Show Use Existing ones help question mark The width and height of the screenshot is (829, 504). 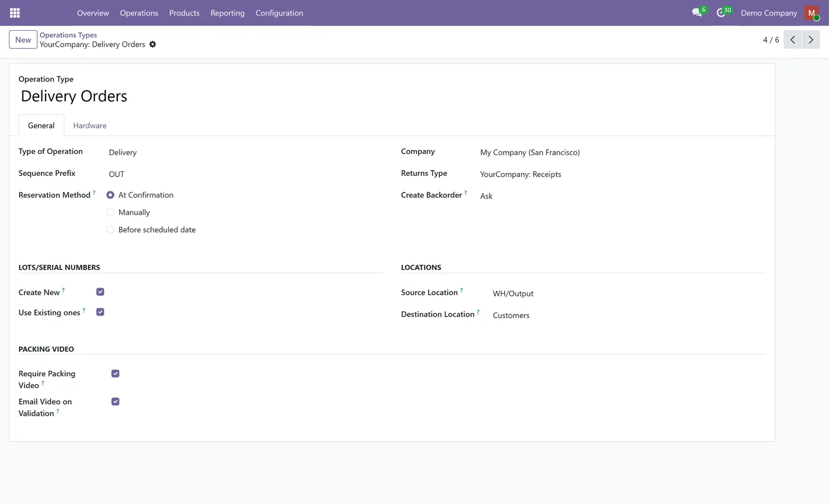tap(83, 310)
